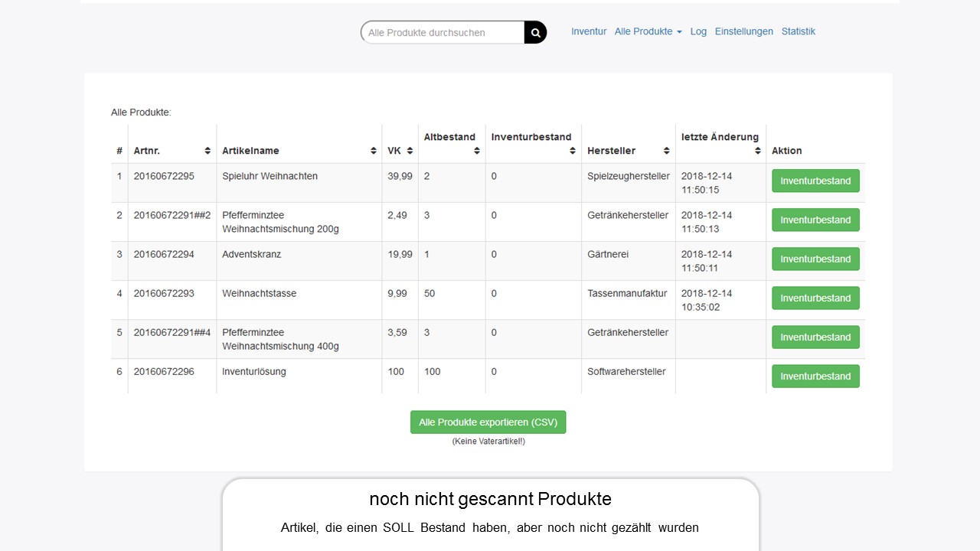
Task: Expand the Alle Produkte dropdown menu
Action: tap(648, 31)
